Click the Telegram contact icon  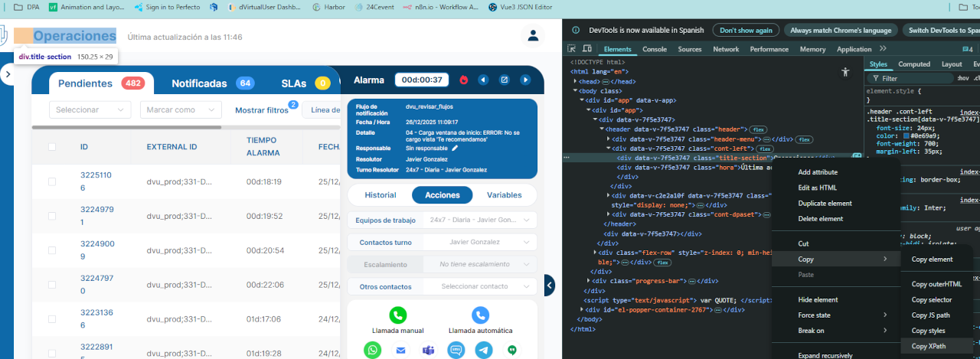[483, 350]
